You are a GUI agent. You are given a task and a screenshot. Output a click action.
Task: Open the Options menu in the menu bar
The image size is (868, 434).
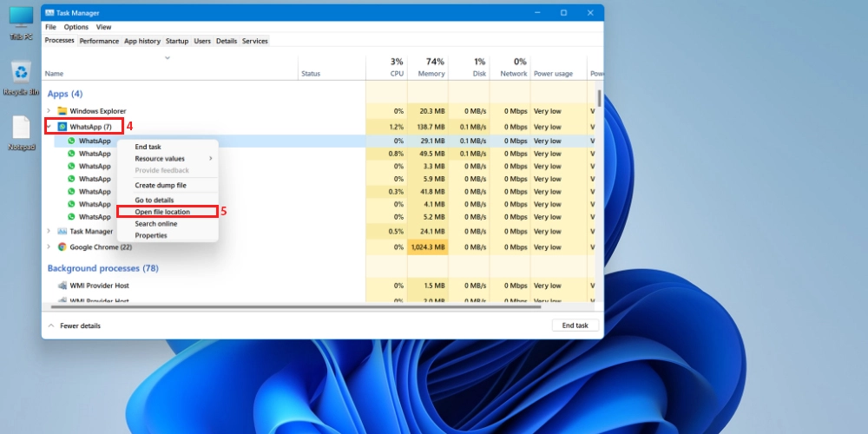pyautogui.click(x=76, y=27)
